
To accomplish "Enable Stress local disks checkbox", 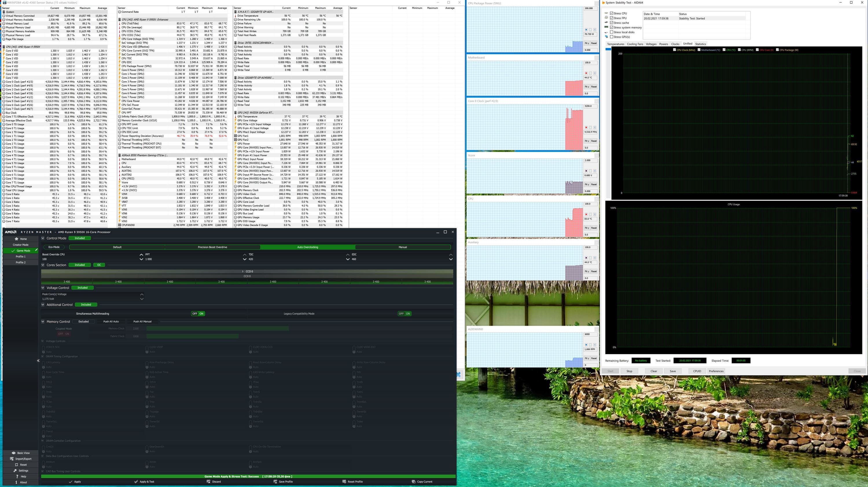I will [x=612, y=32].
